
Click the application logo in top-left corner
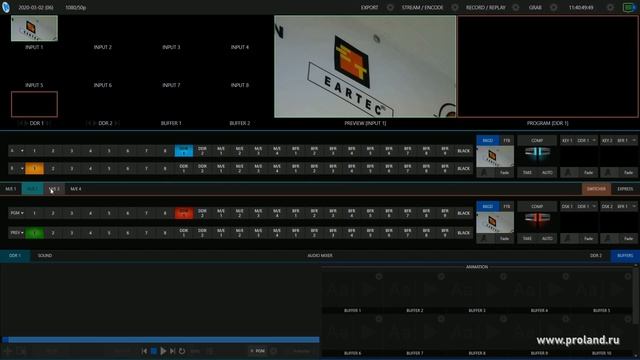tap(6, 7)
